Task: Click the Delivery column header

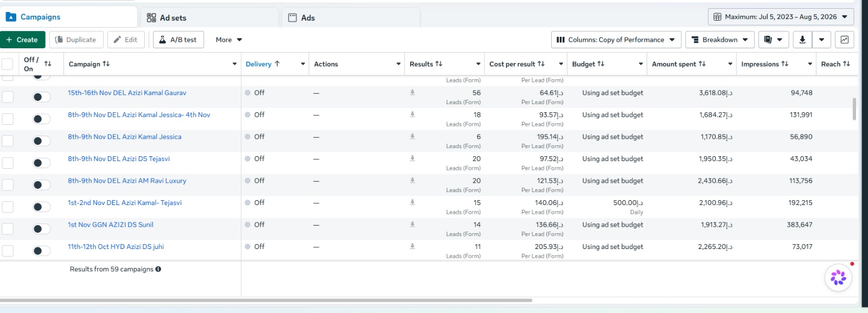Action: pyautogui.click(x=258, y=64)
